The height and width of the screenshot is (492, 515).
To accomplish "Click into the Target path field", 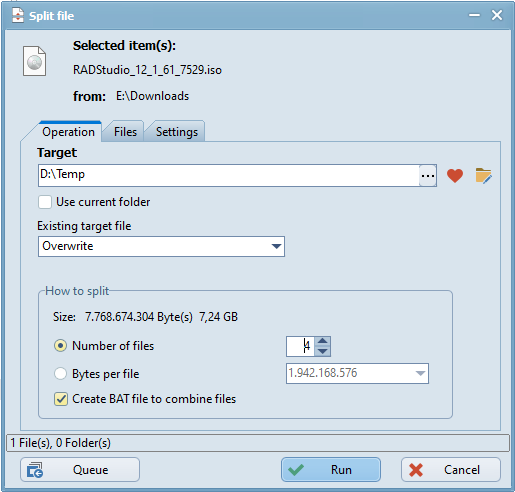I will (229, 175).
